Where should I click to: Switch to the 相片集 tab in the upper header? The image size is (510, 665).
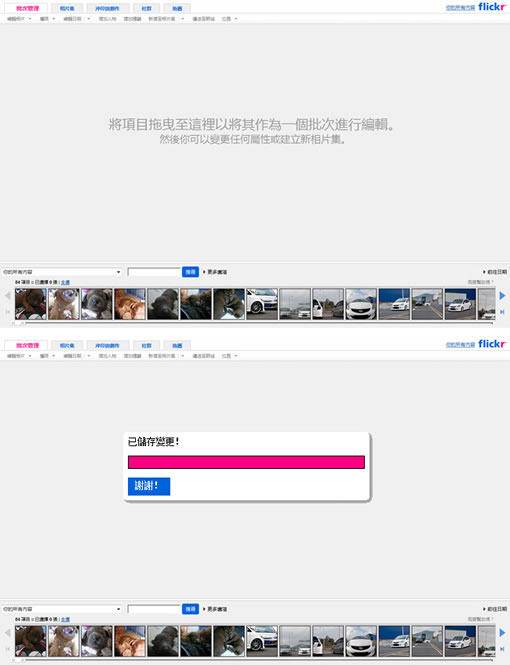tap(67, 8)
